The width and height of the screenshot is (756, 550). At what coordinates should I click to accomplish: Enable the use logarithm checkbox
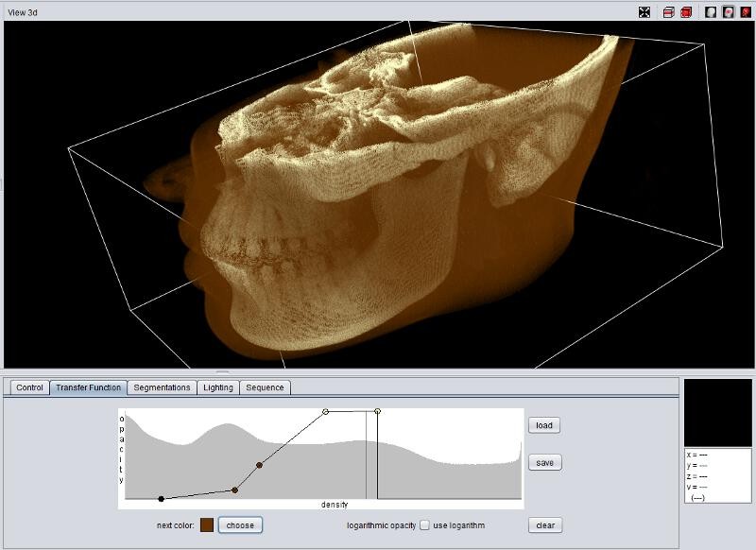pyautogui.click(x=425, y=525)
